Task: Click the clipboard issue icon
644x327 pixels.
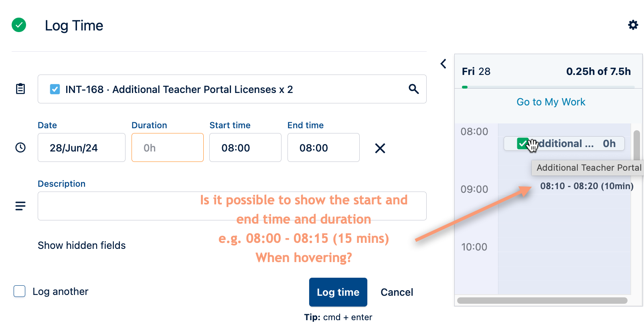Action: point(20,89)
